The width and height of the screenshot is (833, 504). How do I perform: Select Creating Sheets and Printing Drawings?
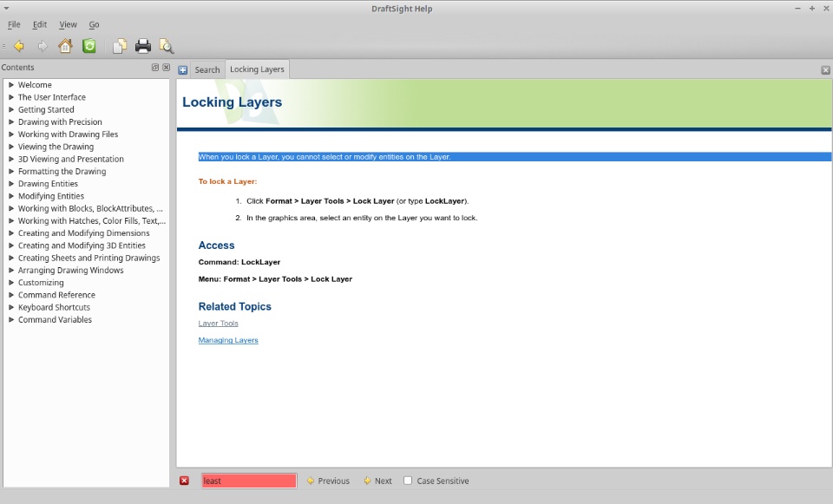pos(89,258)
